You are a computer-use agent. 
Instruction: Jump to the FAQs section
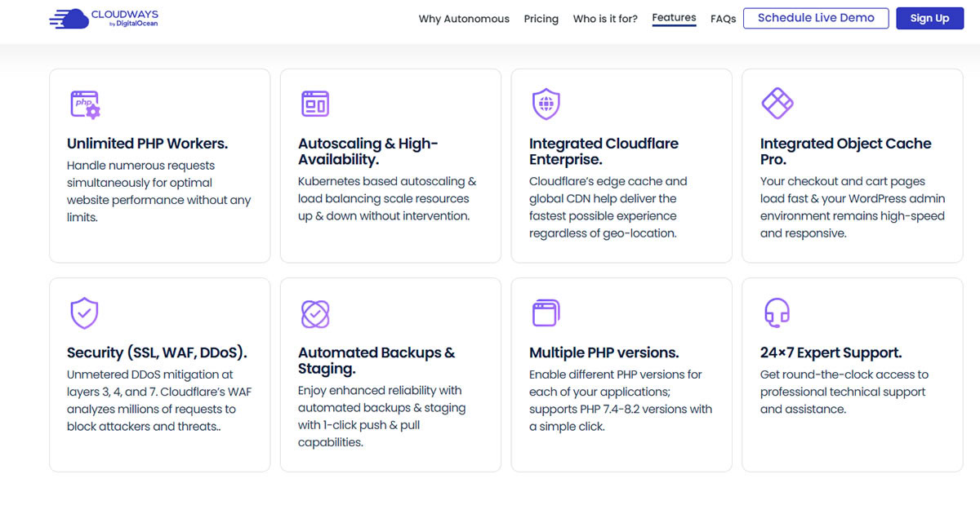pos(724,19)
